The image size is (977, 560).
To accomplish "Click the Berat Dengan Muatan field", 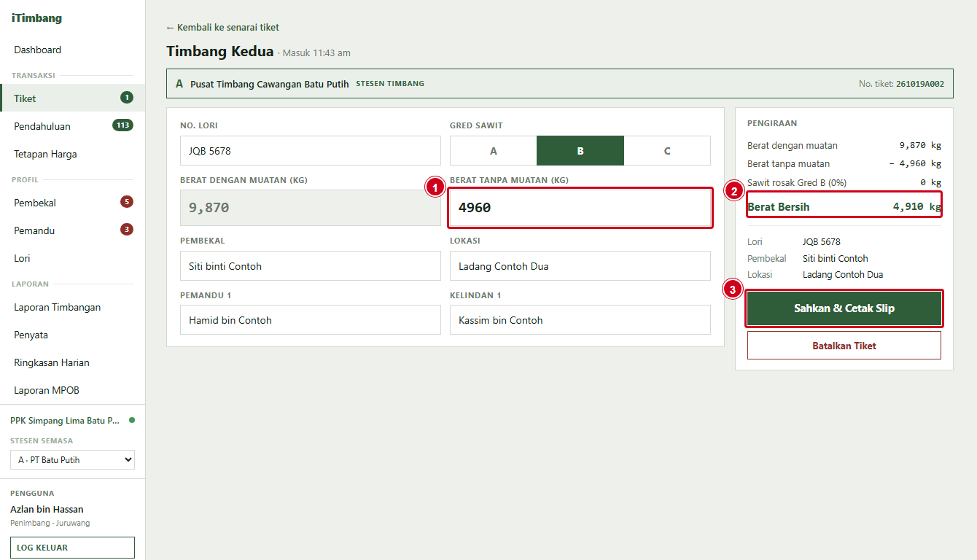I will [x=311, y=208].
